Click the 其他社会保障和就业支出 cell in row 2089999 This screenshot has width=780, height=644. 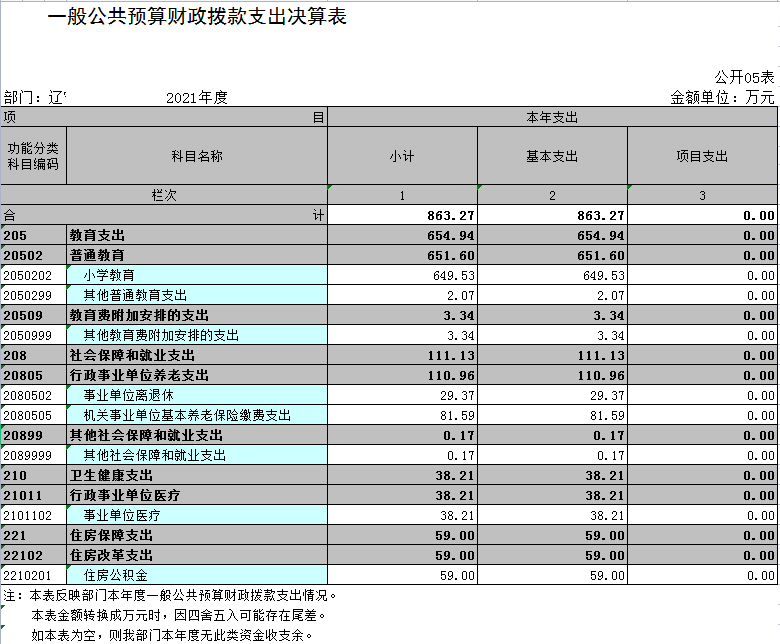[196, 456]
